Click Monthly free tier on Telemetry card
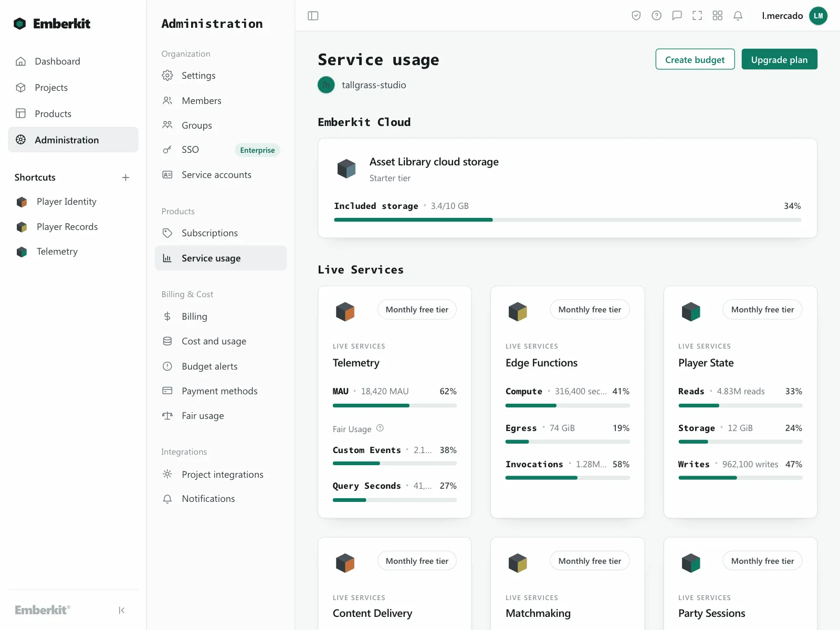The width and height of the screenshot is (840, 630). tap(417, 310)
